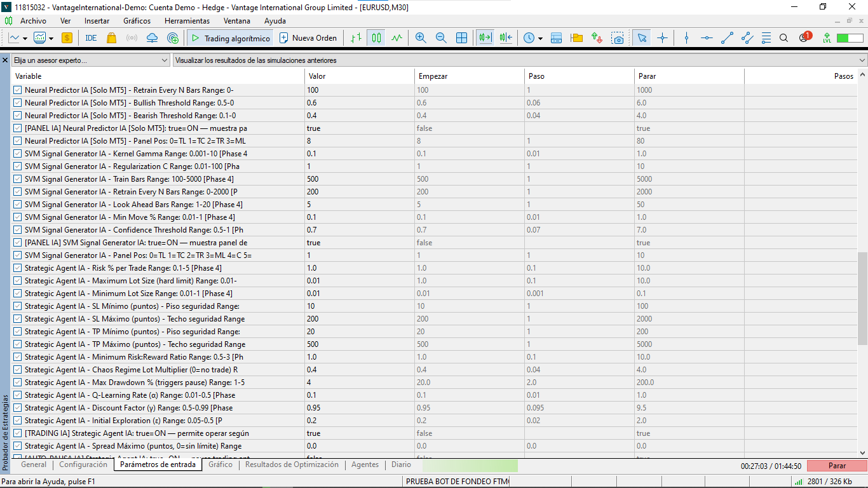Switch chart to candlestick view

coord(377,38)
